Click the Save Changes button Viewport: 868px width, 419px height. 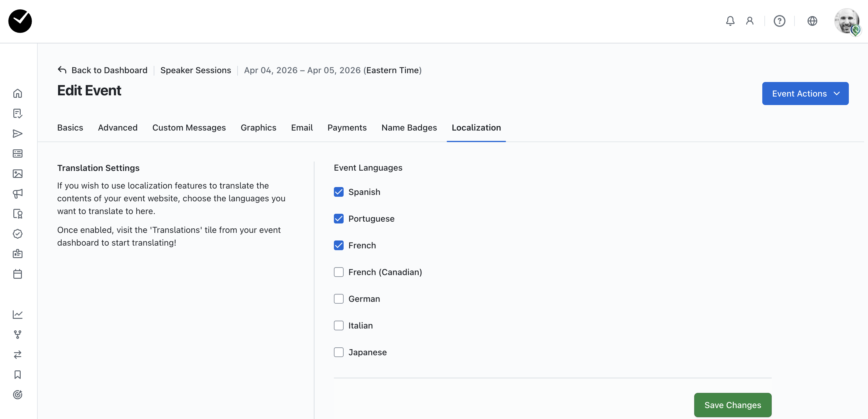click(732, 405)
